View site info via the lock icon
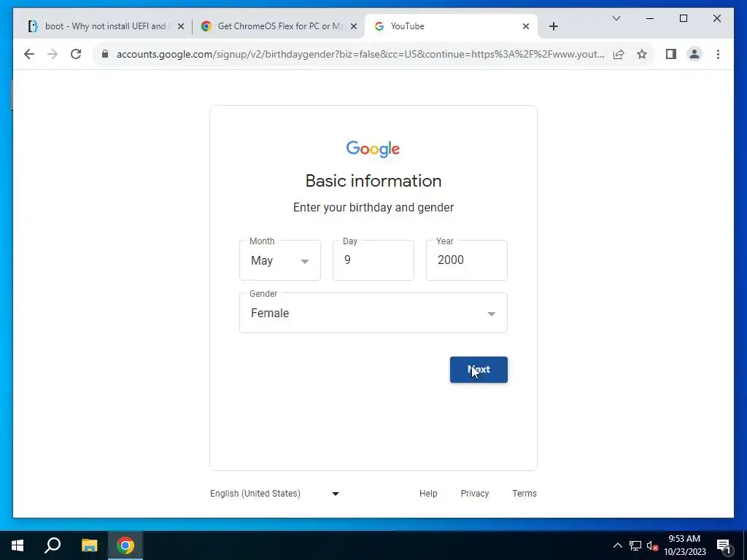Screen dimensions: 747x560 [105, 54]
